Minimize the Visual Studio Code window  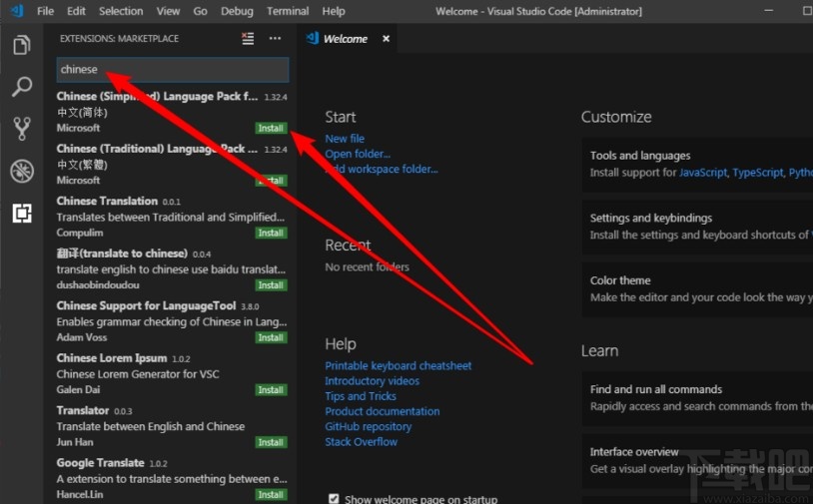point(768,11)
